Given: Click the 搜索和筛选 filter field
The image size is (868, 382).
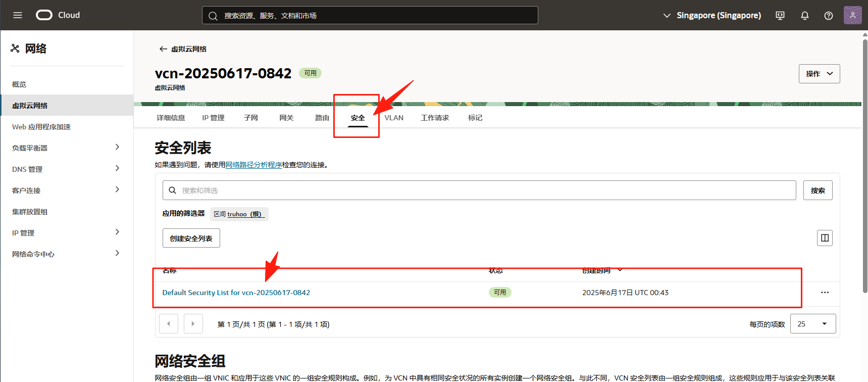Looking at the screenshot, I should click(x=479, y=190).
